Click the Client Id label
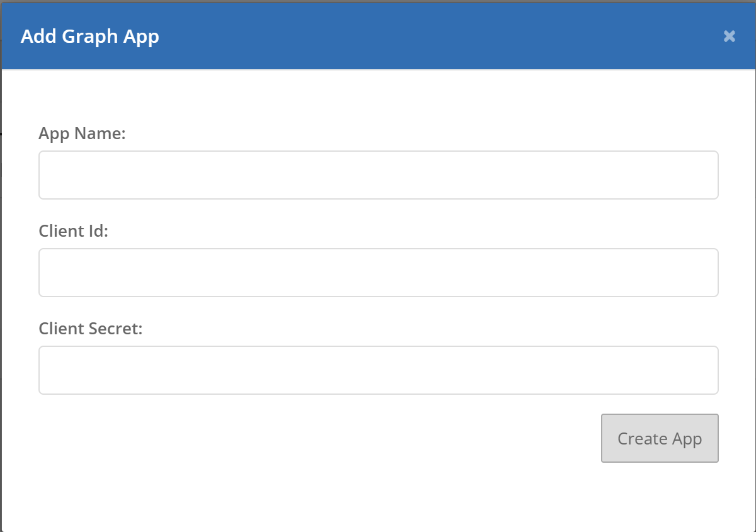Screen dimensions: 756x532 click(x=74, y=230)
